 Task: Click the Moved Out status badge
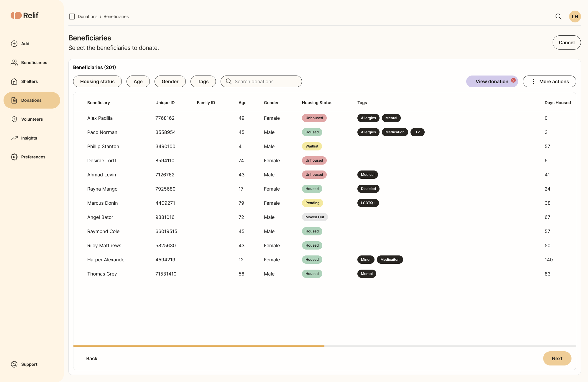pos(315,217)
